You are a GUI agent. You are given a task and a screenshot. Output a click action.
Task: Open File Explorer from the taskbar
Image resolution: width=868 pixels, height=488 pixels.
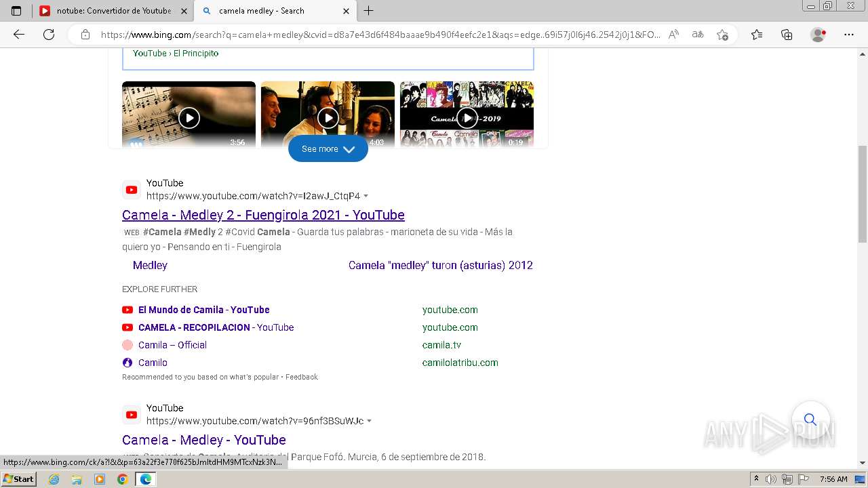(x=77, y=479)
